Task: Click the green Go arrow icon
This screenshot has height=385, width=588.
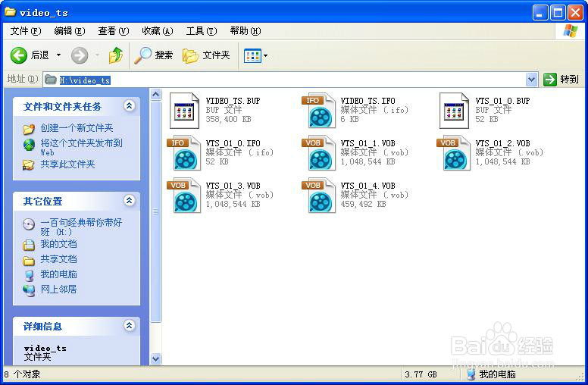Action: 550,79
